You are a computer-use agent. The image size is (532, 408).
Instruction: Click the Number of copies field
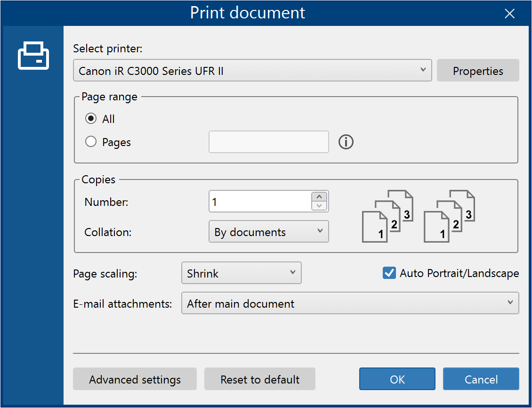260,201
